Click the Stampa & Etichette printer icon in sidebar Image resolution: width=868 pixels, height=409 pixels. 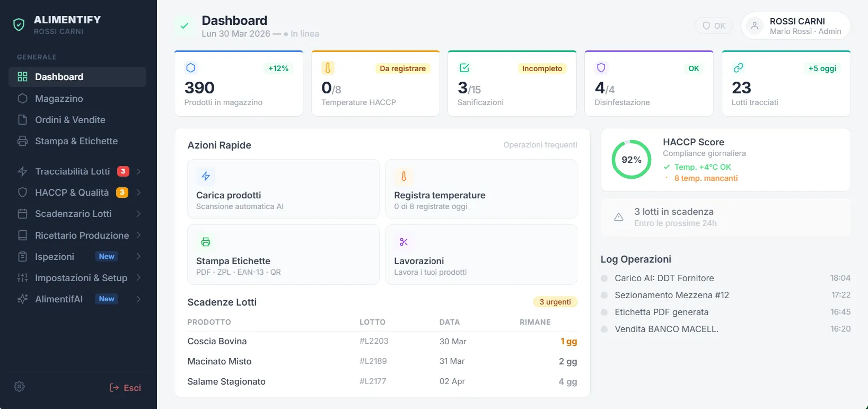[22, 141]
